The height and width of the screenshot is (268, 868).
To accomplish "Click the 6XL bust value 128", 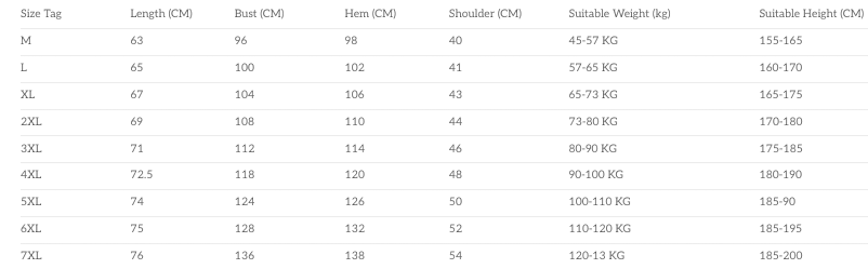I will pyautogui.click(x=245, y=229).
